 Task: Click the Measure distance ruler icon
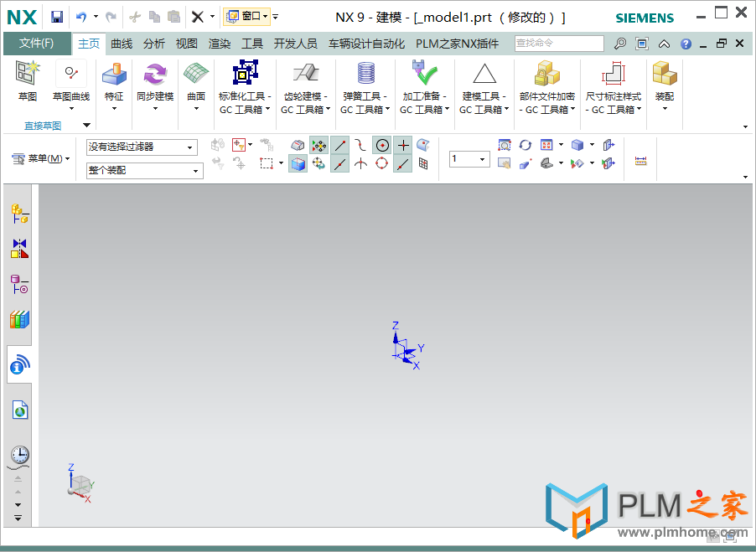click(641, 161)
